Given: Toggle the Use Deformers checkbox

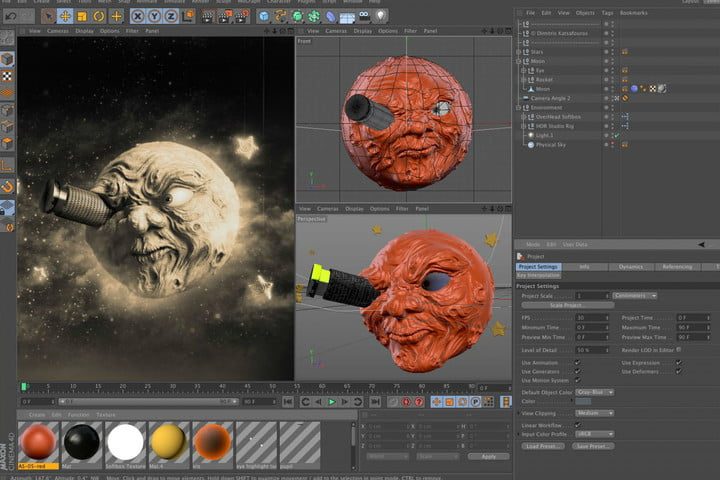Looking at the screenshot, I should point(678,371).
